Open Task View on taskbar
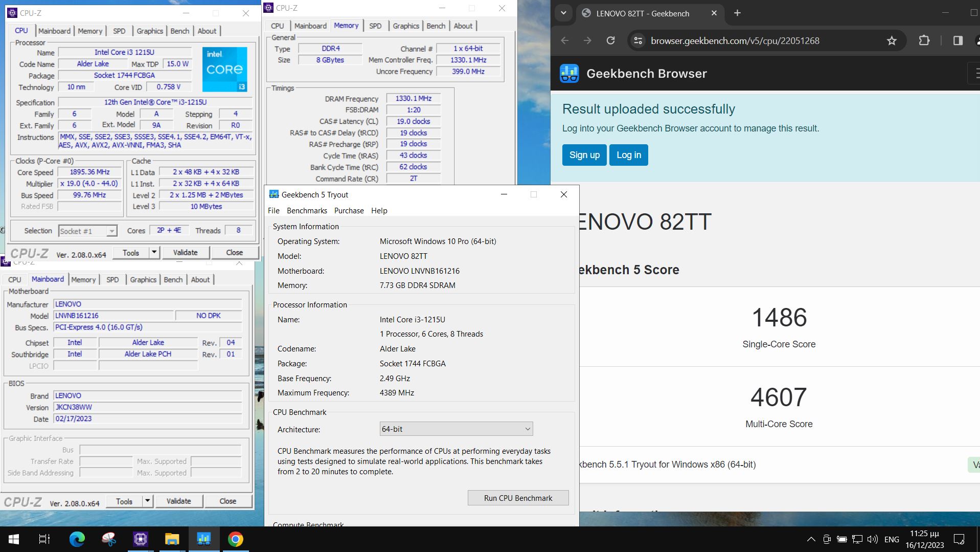The height and width of the screenshot is (552, 980). [44, 539]
